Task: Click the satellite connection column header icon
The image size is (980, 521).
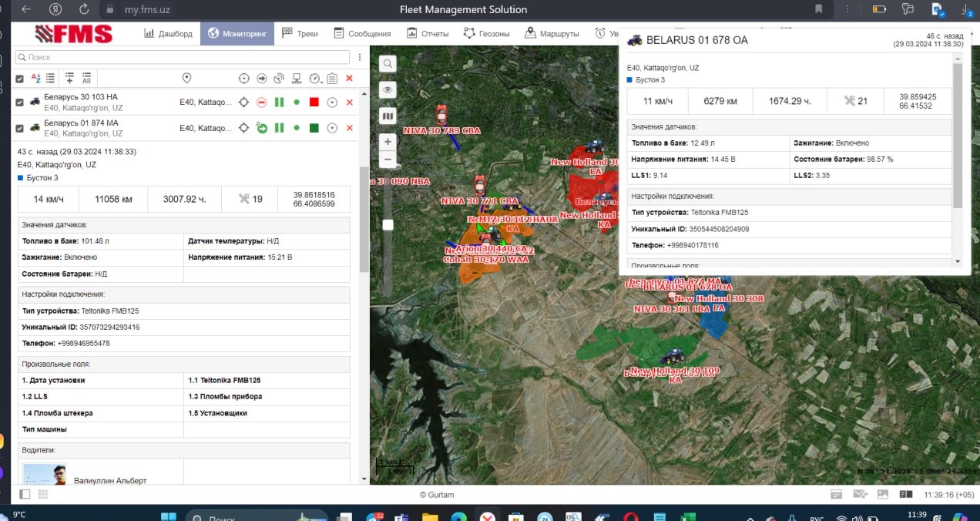Action: (279, 79)
